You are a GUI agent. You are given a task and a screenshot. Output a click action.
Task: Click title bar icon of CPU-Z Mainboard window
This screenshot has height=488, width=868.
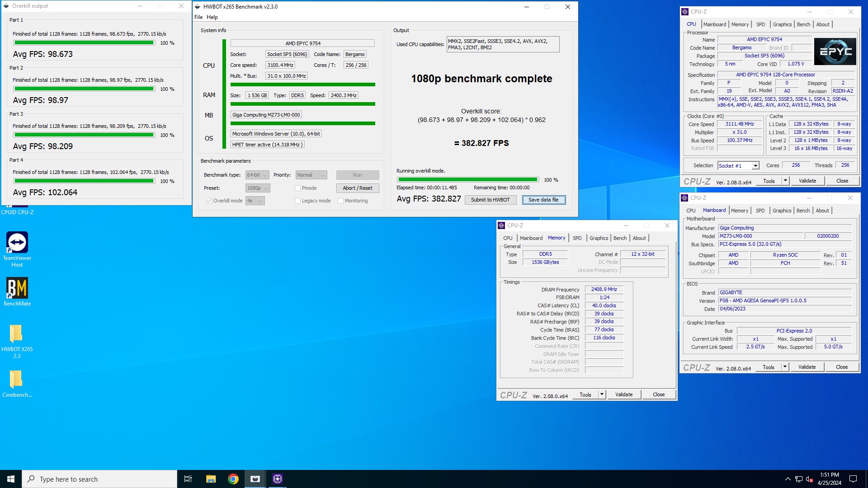point(684,198)
